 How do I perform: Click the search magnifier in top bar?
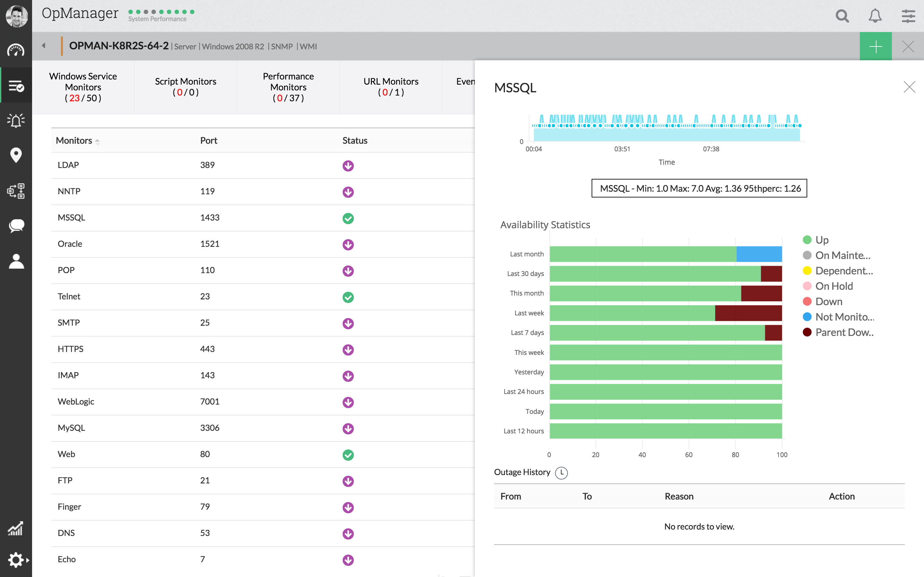tap(842, 16)
